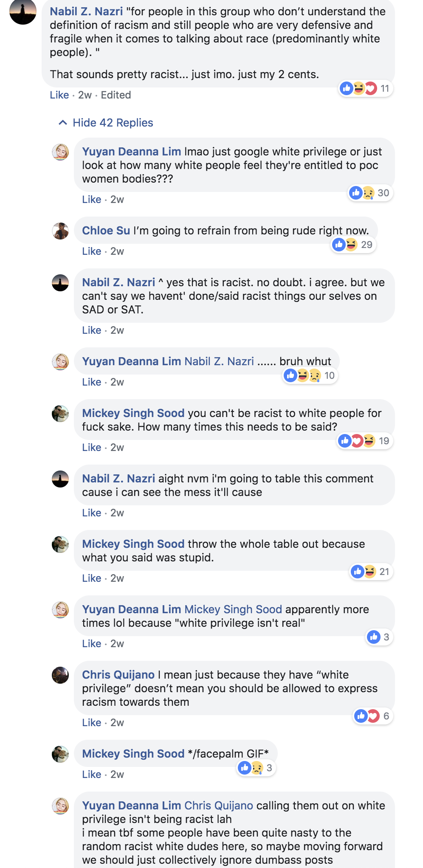The image size is (423, 868).
Task: Like Chloe Su's comment
Action: (x=92, y=251)
